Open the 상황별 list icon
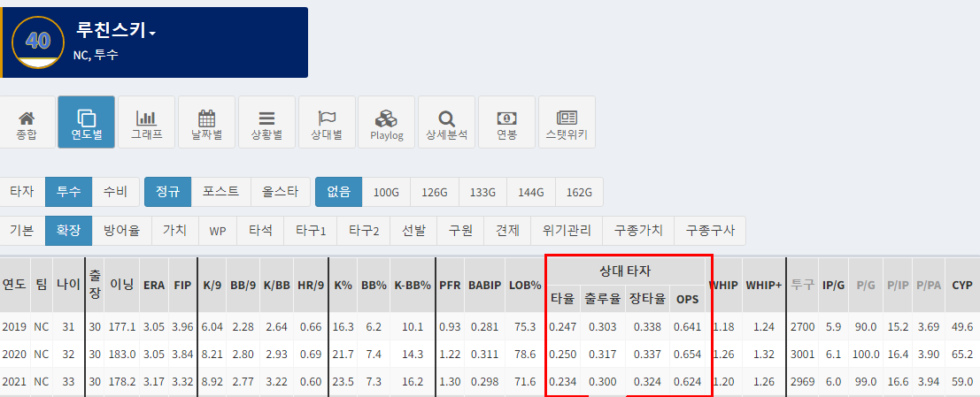The height and width of the screenshot is (397, 980). [x=266, y=122]
